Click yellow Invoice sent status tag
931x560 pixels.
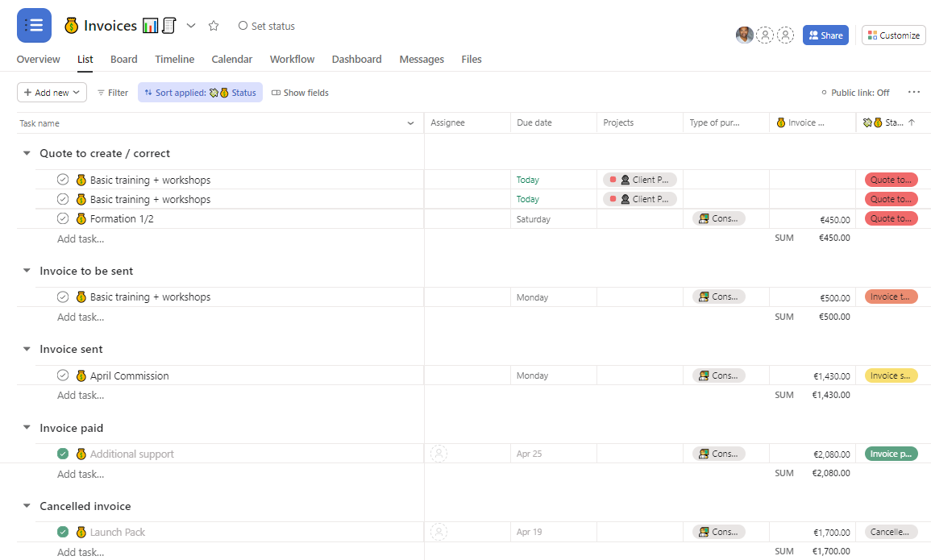(891, 375)
